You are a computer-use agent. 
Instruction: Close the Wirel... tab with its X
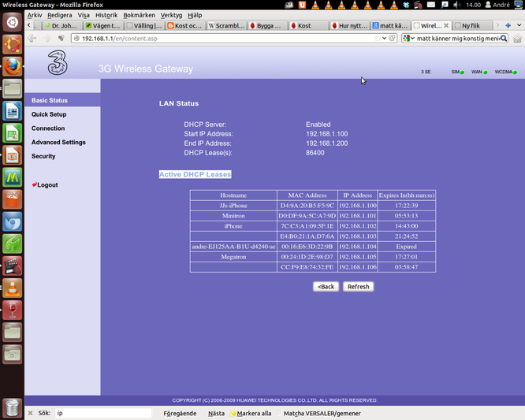pos(446,25)
